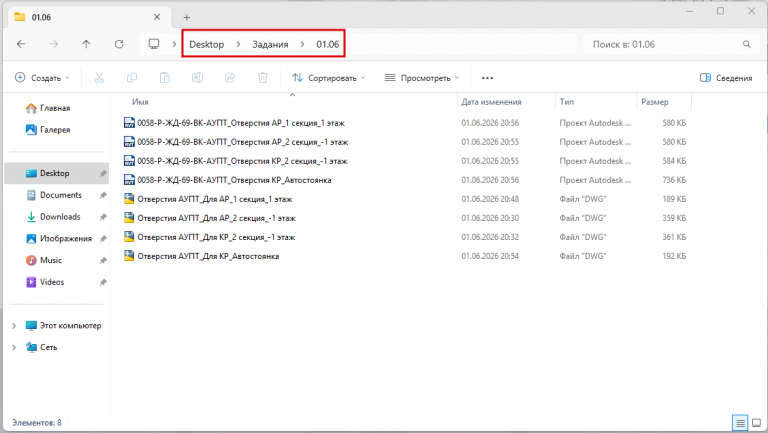Screen dimensions: 768x433
Task: Click the Rename icon in toolbar
Action: (x=197, y=78)
